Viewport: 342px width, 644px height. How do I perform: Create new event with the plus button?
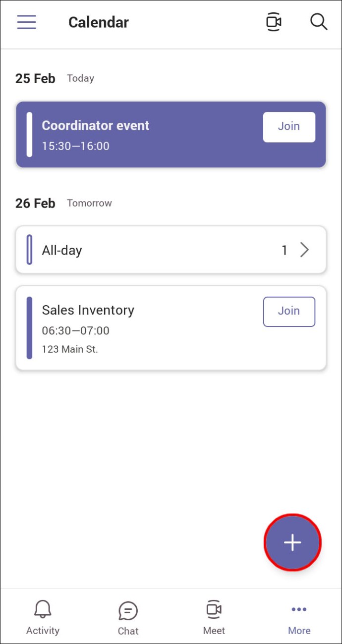[292, 542]
